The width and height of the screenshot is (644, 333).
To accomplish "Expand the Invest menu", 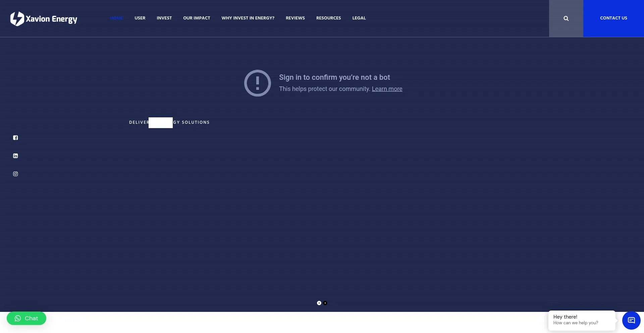I will pos(164,18).
